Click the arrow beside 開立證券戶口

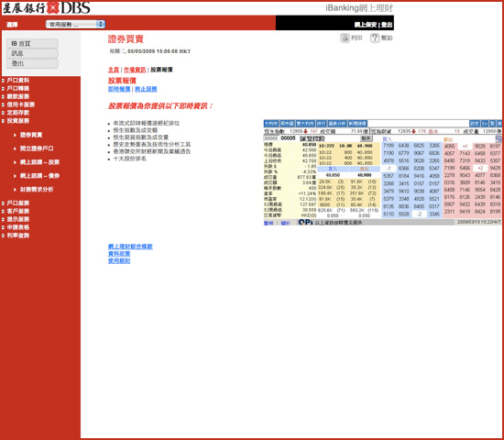point(15,148)
